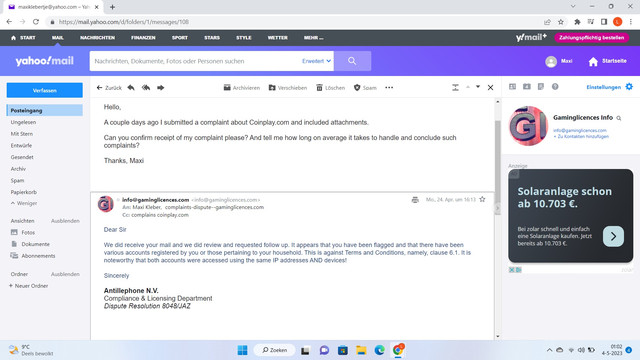The image size is (640, 360).
Task: Open the Gesendet folder
Action: pyautogui.click(x=22, y=157)
